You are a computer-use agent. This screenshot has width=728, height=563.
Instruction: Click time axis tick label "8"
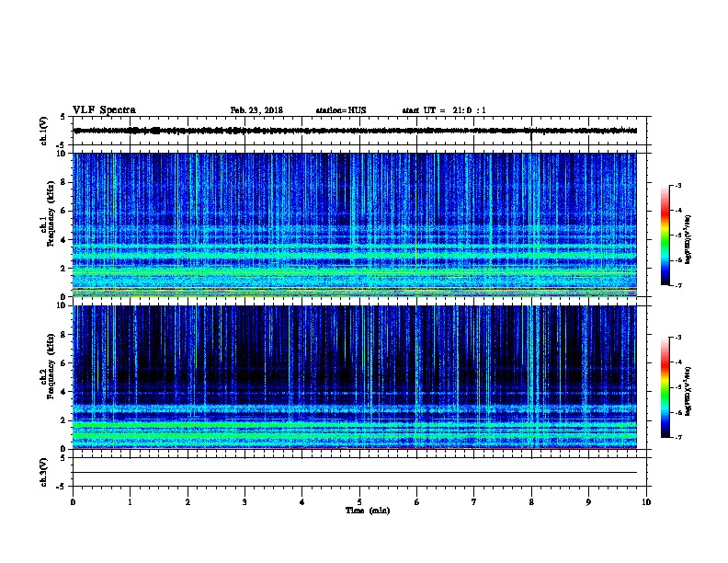pyautogui.click(x=531, y=502)
